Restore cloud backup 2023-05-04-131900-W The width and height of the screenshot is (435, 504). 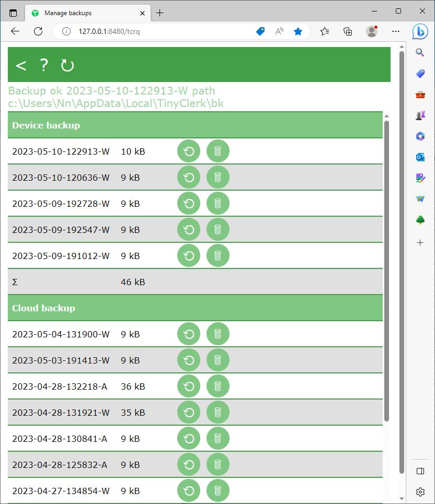(189, 334)
